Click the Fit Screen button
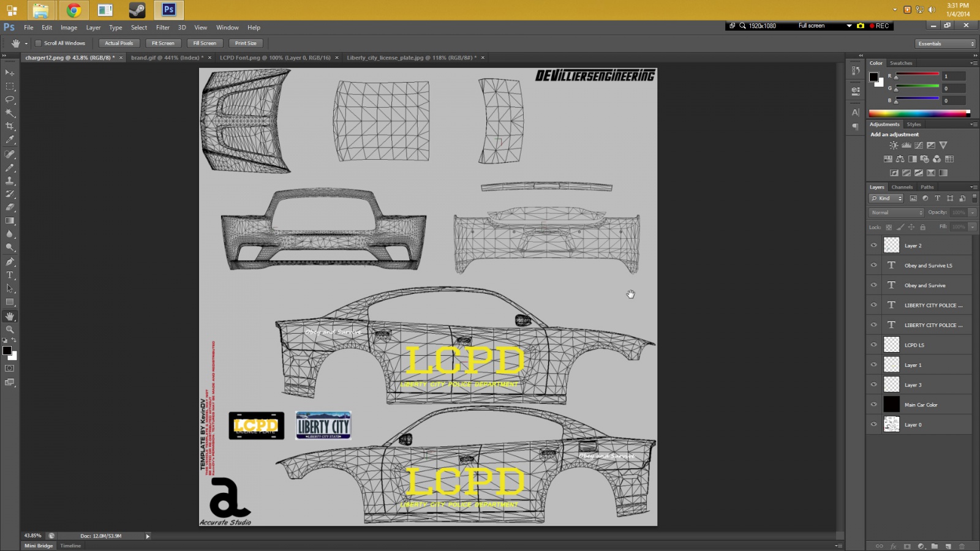Screen dimensions: 980x551 pyautogui.click(x=163, y=43)
